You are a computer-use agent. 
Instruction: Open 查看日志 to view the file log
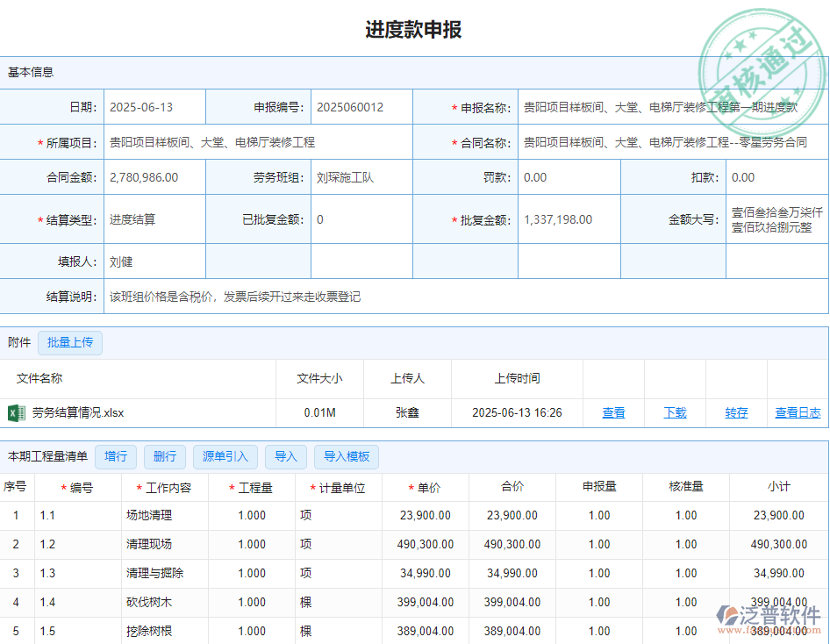[796, 412]
